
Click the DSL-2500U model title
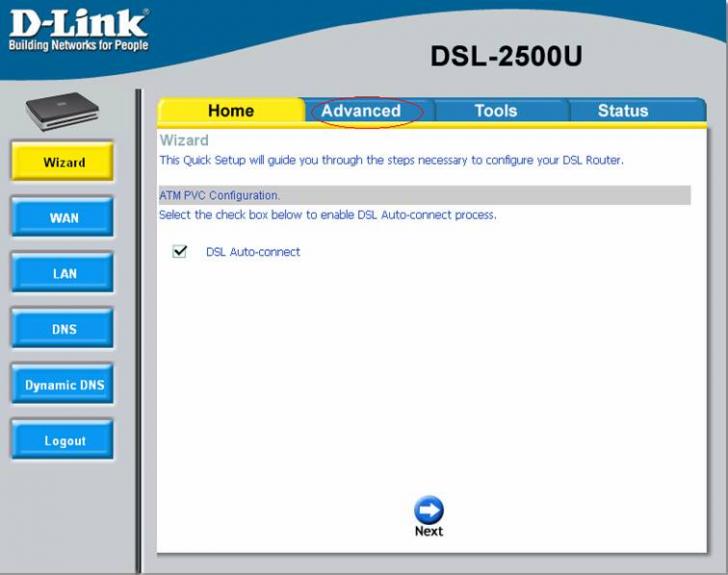[506, 57]
